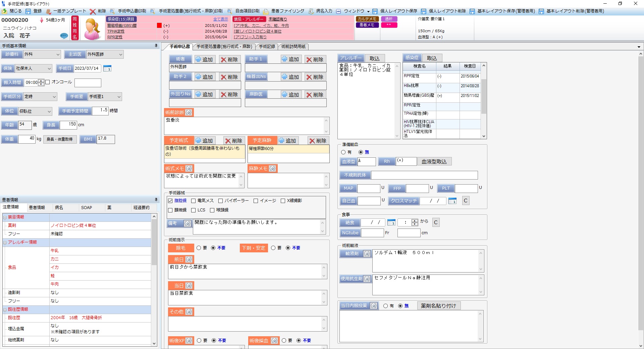Viewport: 644px width, 349px height.
Task: Click the 血液型取込 button
Action: tap(434, 161)
